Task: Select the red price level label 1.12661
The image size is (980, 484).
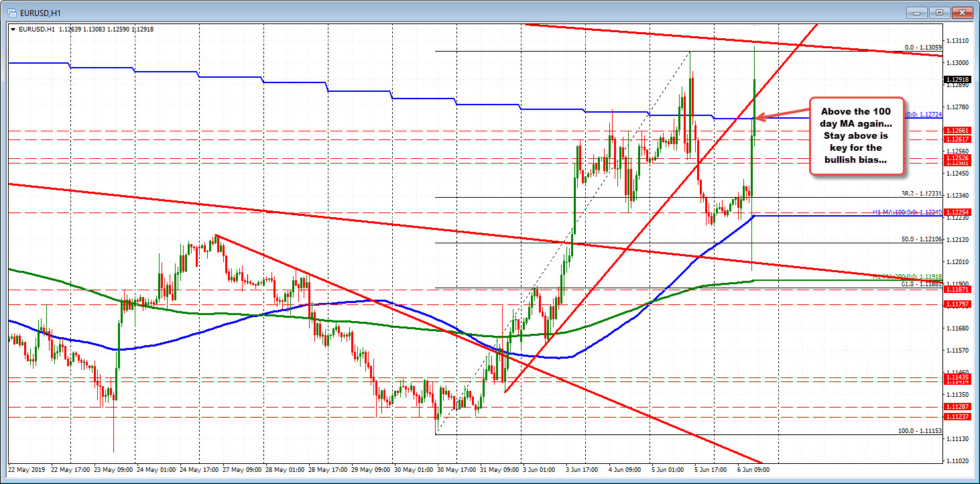Action: (x=957, y=131)
